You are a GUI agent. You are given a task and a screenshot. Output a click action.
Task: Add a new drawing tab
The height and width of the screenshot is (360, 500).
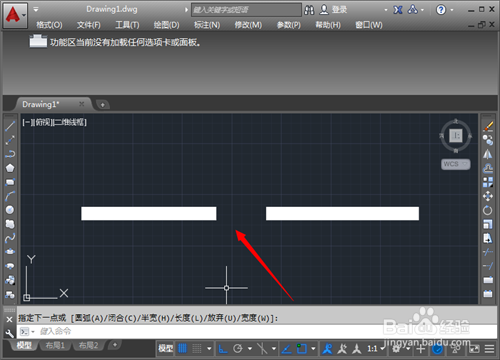click(x=103, y=105)
